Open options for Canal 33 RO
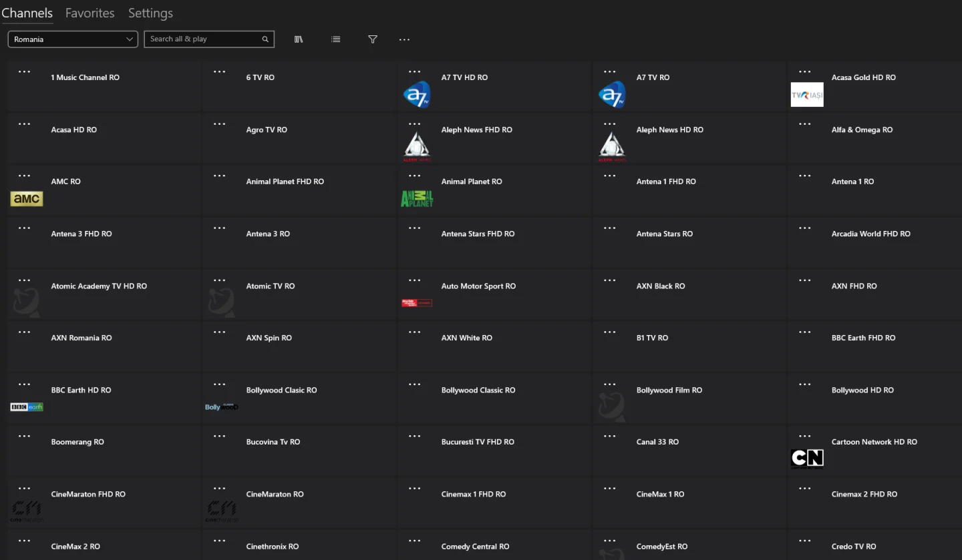 609,437
